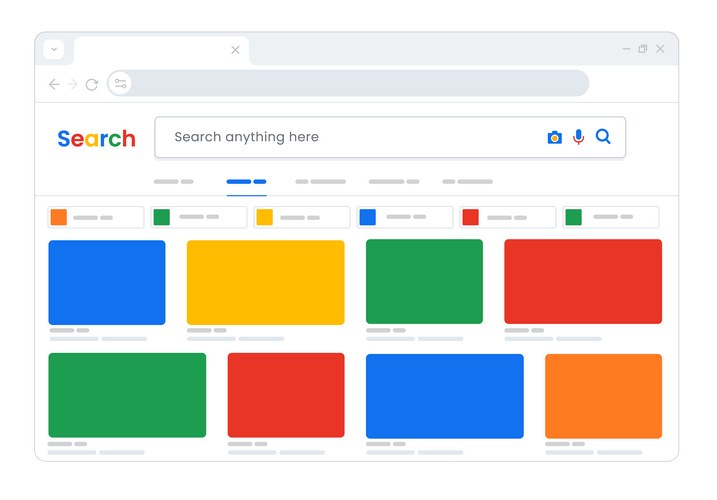The height and width of the screenshot is (500, 717).
Task: Click the Search logo
Action: 96,139
